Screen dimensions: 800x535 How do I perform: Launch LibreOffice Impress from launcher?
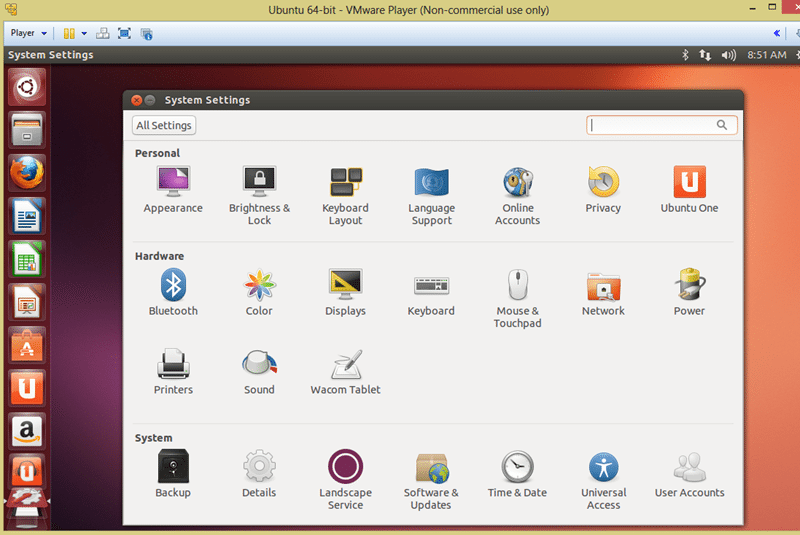pyautogui.click(x=27, y=302)
